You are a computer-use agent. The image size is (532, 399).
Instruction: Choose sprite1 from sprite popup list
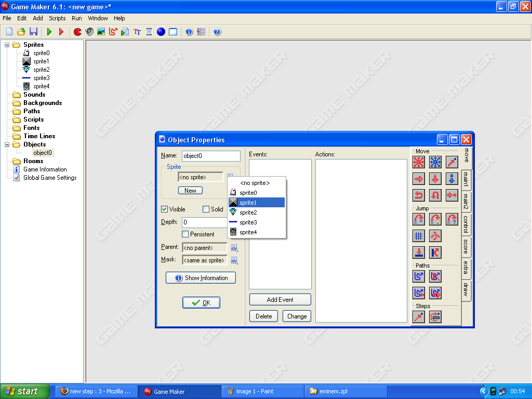click(257, 203)
